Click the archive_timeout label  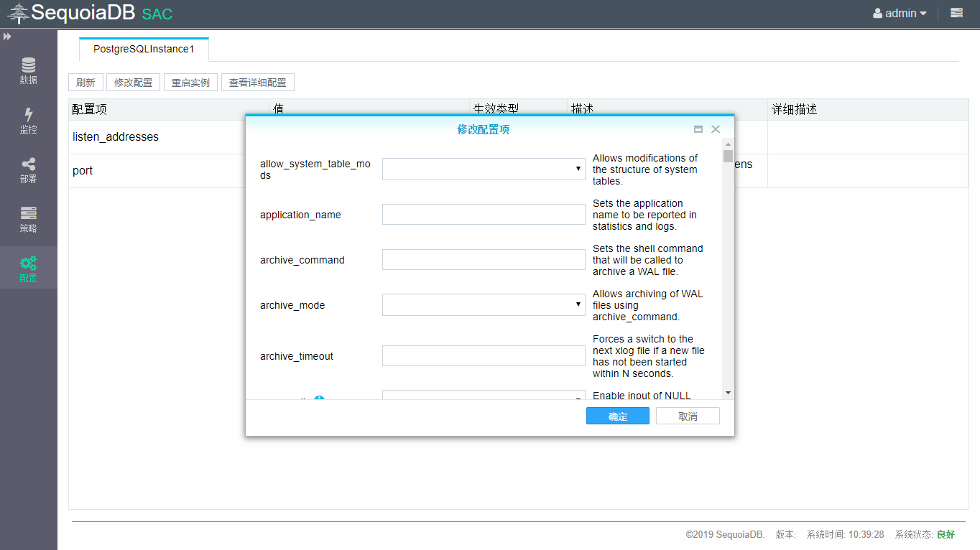[x=297, y=356]
